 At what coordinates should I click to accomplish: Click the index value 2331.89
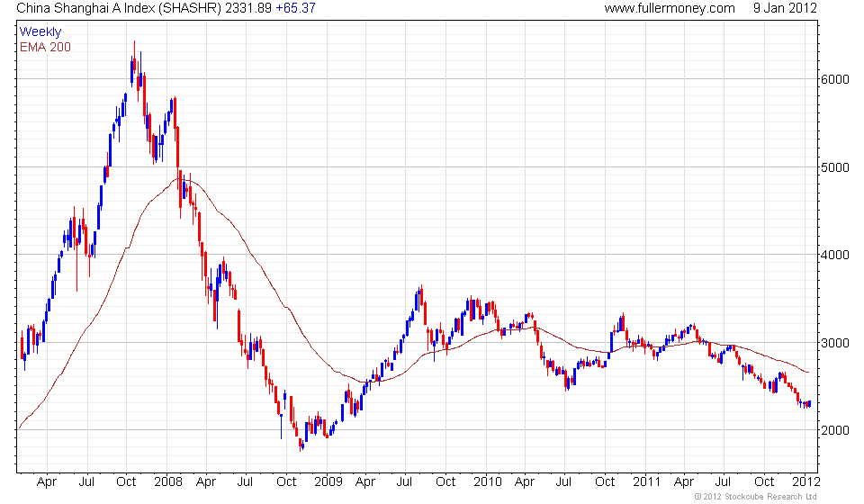pyautogui.click(x=248, y=8)
